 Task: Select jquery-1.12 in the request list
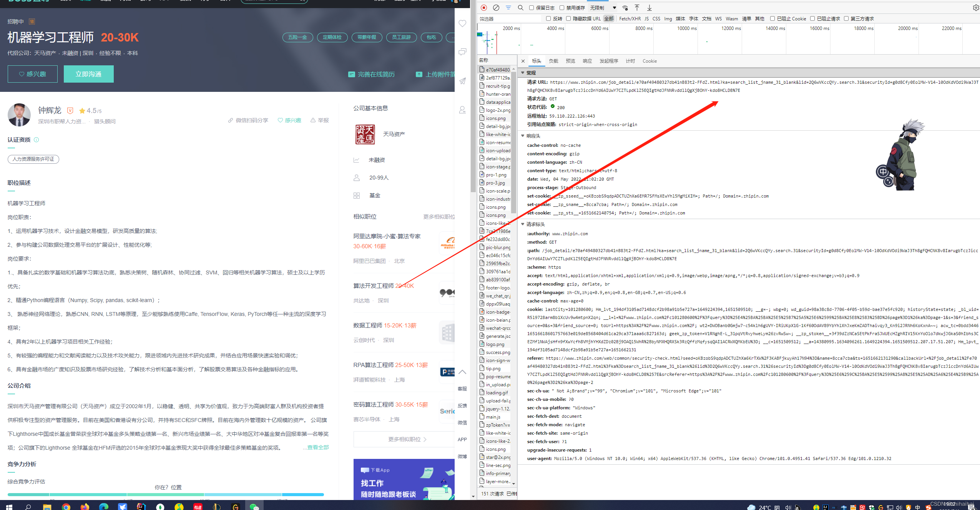point(495,409)
